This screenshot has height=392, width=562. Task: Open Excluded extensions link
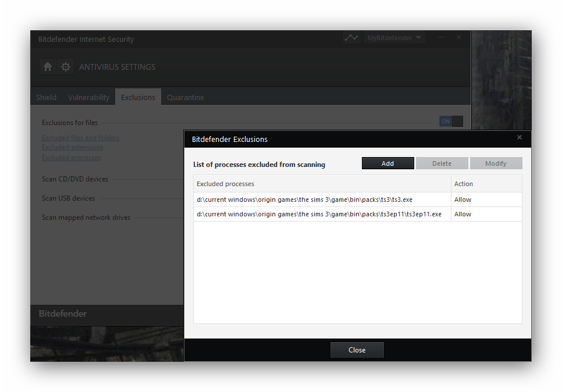tap(72, 147)
